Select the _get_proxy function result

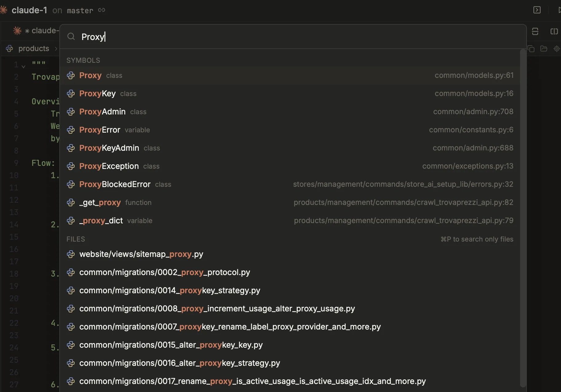coord(290,202)
